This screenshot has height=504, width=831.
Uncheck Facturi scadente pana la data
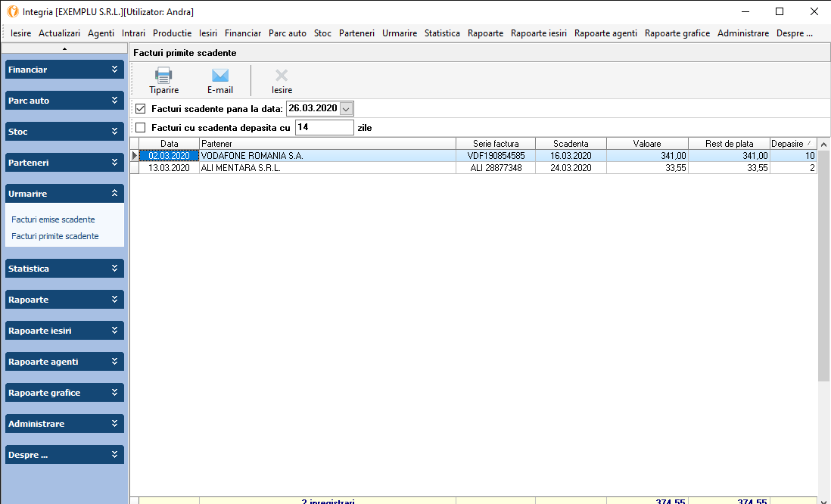pos(140,109)
